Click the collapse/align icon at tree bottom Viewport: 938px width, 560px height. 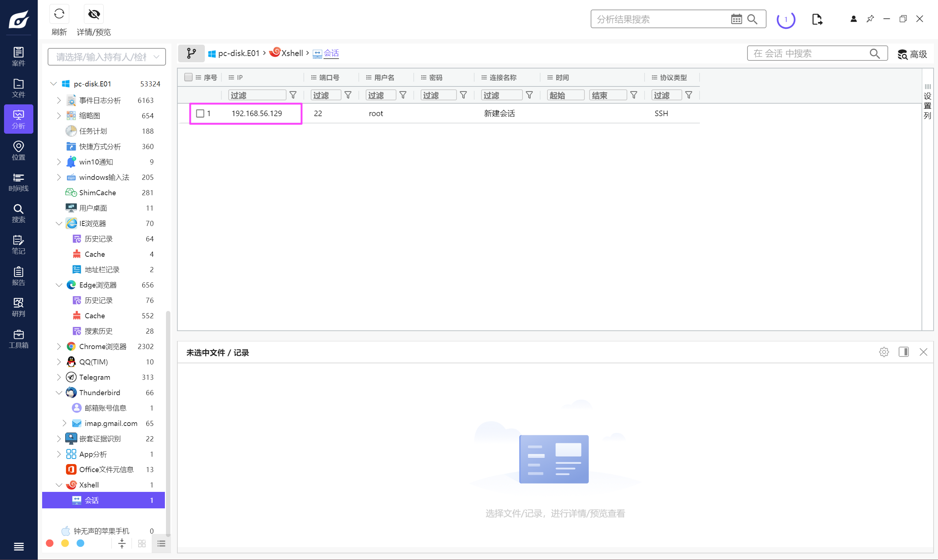122,544
